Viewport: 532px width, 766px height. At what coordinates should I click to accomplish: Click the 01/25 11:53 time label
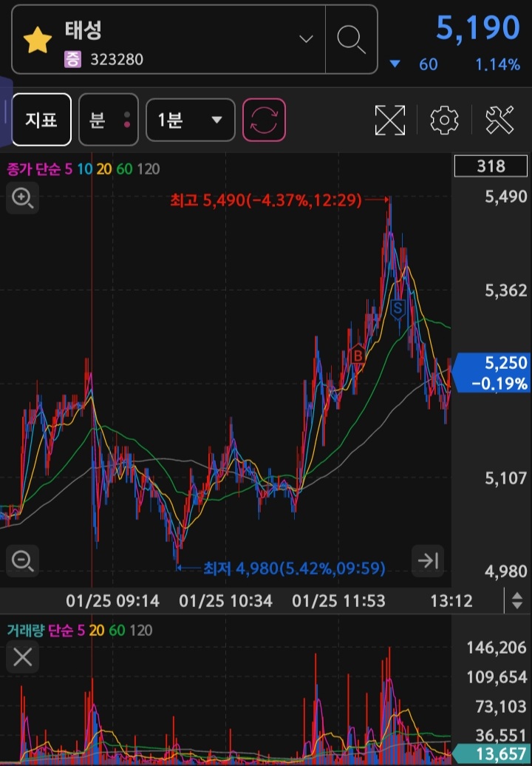338,600
